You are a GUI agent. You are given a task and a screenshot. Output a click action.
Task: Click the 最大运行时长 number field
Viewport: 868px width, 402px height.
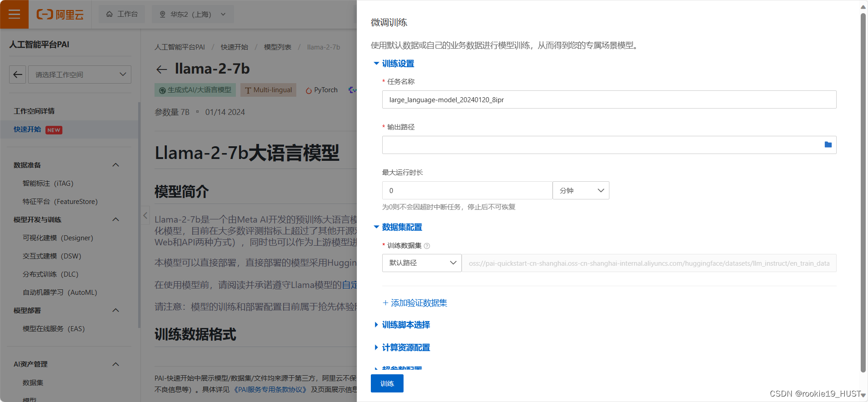[467, 190]
